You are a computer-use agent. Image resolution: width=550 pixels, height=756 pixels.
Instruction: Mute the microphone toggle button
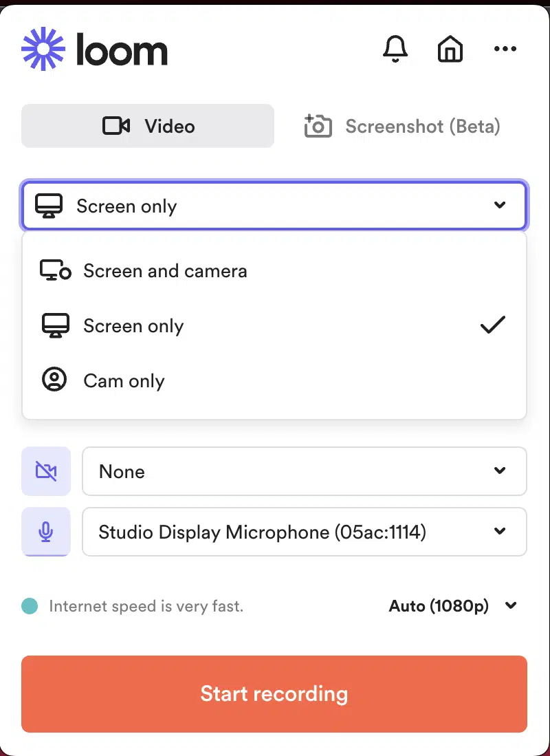[x=46, y=531]
